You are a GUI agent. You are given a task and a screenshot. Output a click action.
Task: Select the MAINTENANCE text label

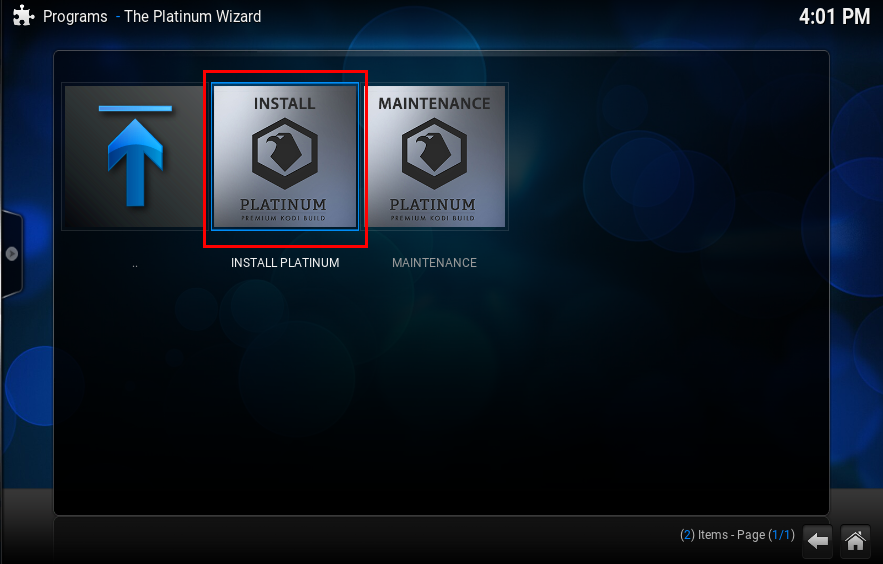click(434, 263)
